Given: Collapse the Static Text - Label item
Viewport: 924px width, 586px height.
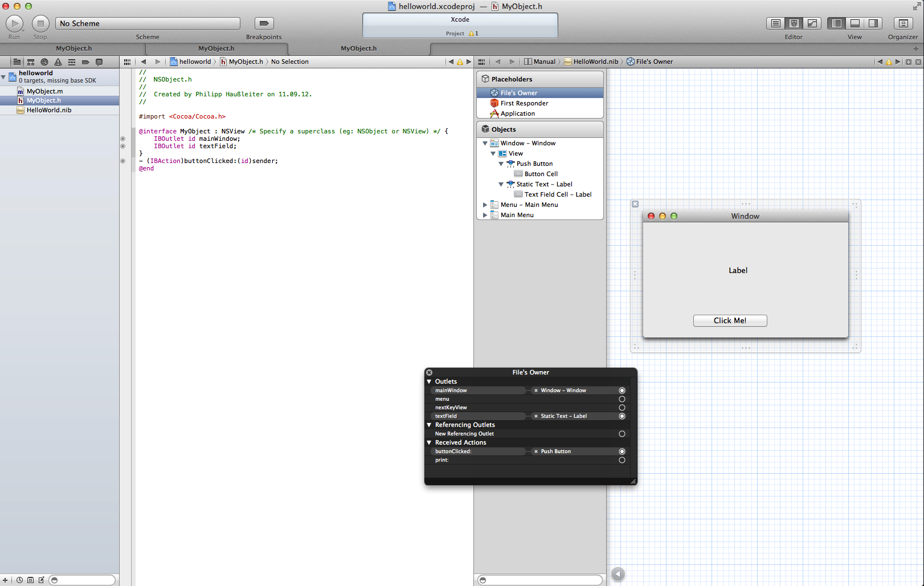Looking at the screenshot, I should tap(501, 184).
